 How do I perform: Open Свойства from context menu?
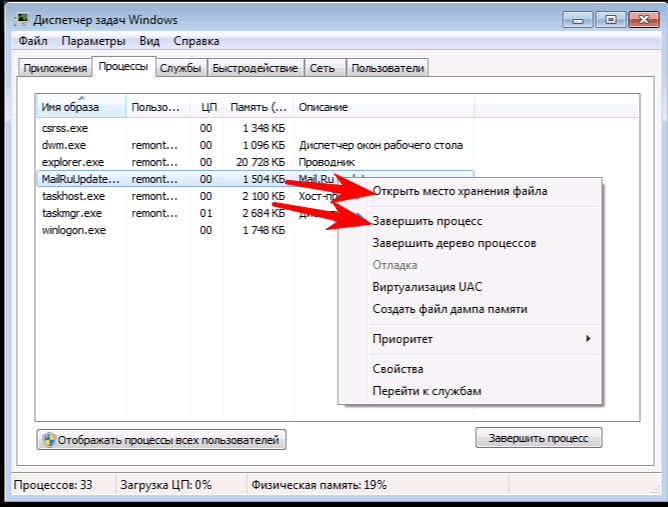[x=398, y=369]
